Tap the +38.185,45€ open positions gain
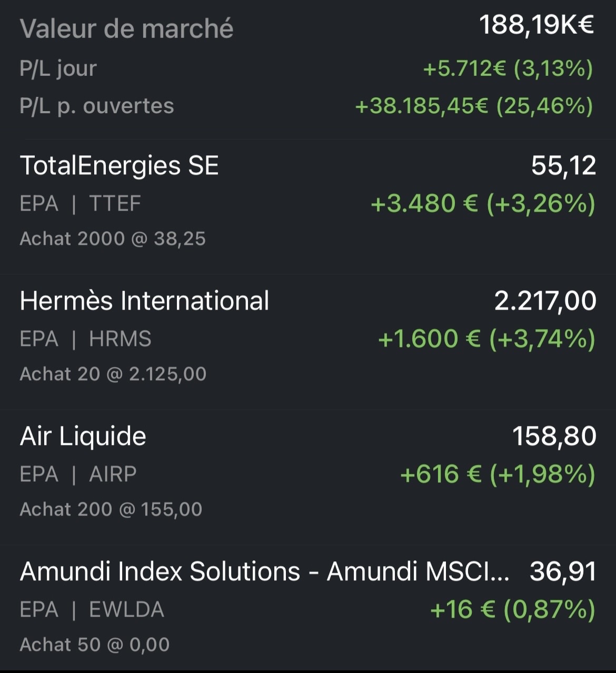The image size is (616, 673). [x=474, y=106]
